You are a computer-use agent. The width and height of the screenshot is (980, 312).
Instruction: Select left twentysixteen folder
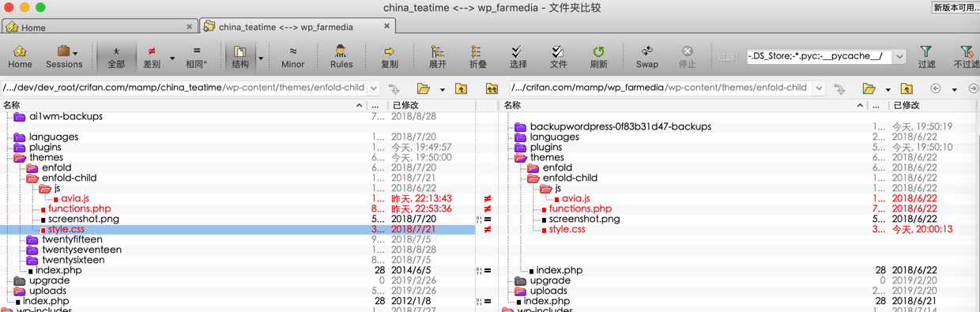click(x=73, y=260)
